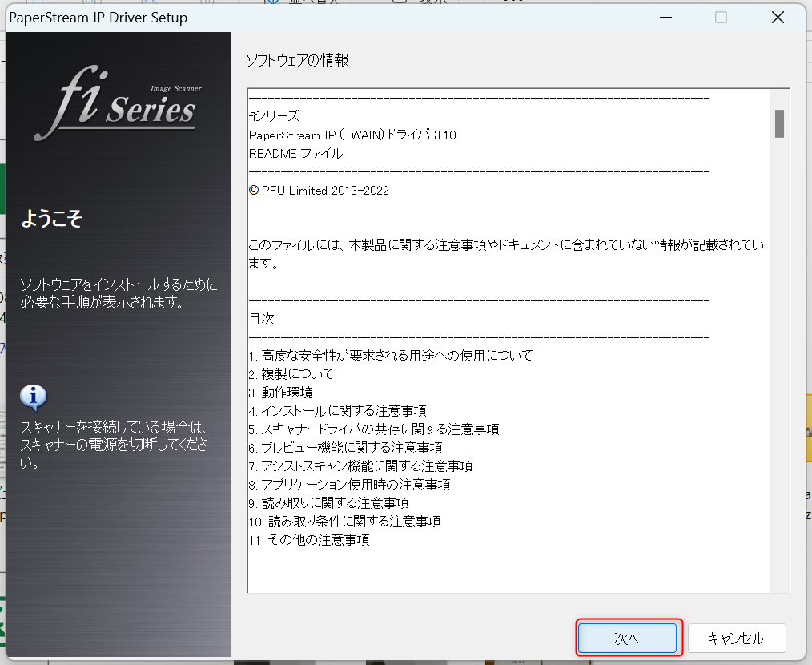Screen dimensions: 812x665
Task: Click the 'fiシリーズ' line in README
Action: [x=274, y=116]
